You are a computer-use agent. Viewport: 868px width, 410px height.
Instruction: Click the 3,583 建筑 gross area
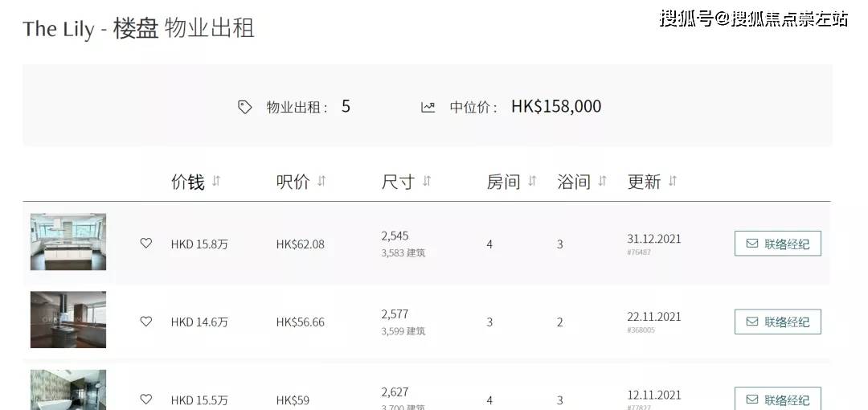point(403,253)
